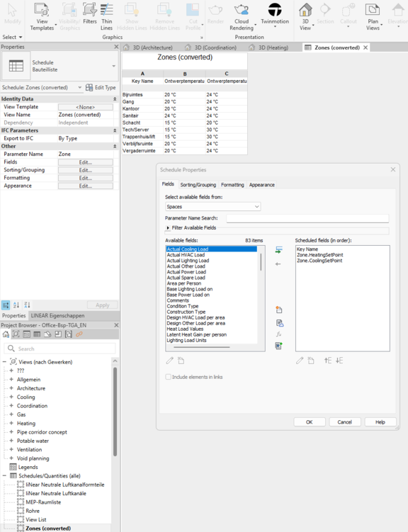Click Edit Type in Properties
Image resolution: width=408 pixels, height=532 pixels.
pyautogui.click(x=101, y=88)
